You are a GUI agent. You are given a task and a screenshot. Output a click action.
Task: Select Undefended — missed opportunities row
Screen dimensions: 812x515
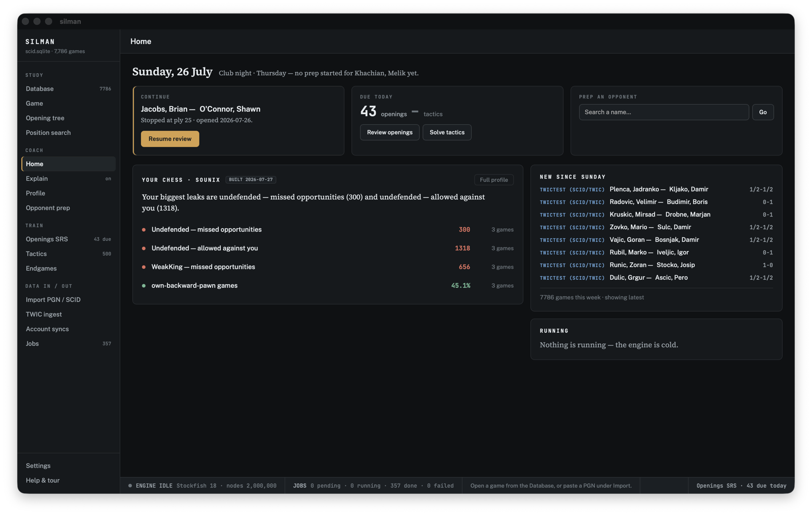pos(327,230)
